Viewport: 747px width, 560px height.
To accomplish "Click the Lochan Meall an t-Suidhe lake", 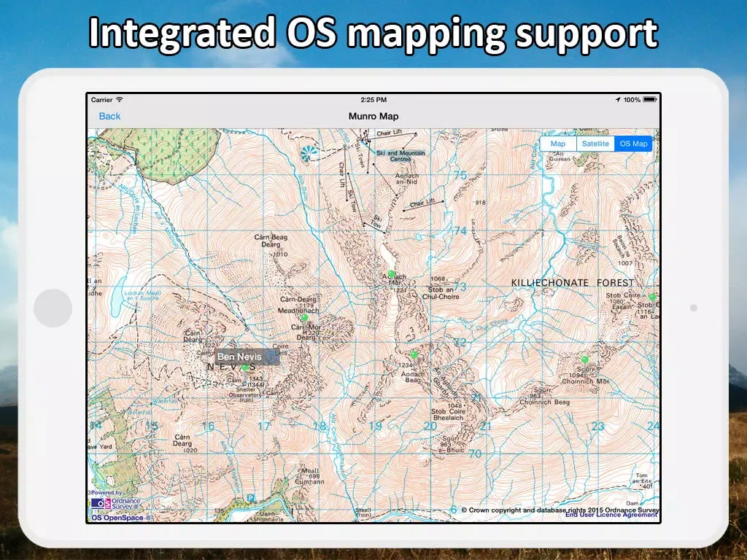I will 117,298.
